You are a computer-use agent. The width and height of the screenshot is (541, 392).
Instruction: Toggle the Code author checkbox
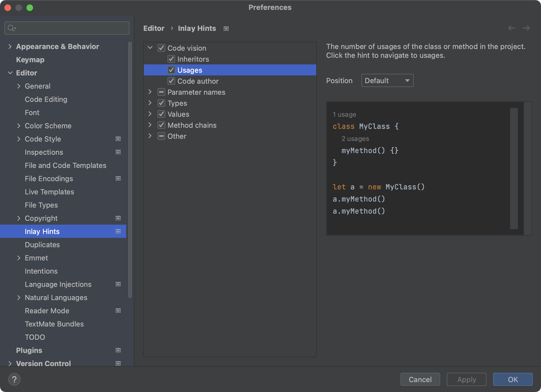171,81
